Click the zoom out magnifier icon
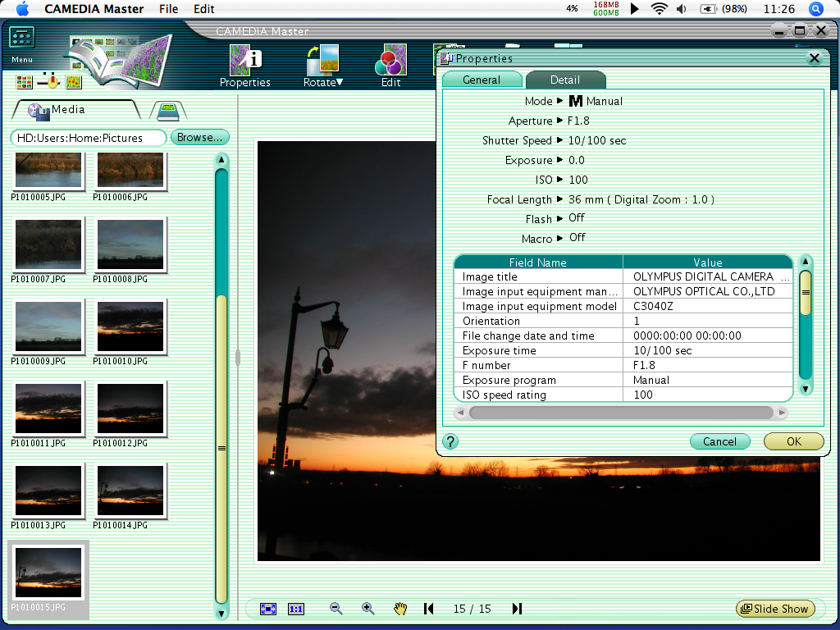840x630 pixels. point(336,609)
